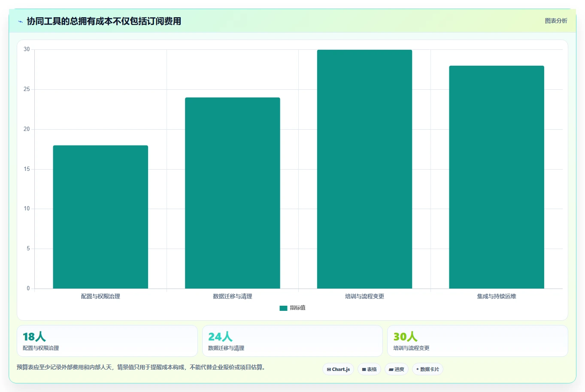This screenshot has width=585, height=392.
Task: Click the y-axis value 15
Action: (x=27, y=169)
